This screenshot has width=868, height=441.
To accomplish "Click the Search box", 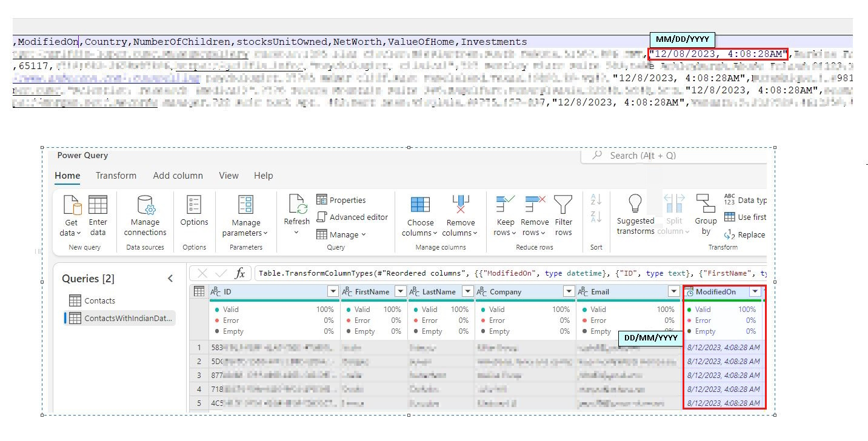I will pos(673,156).
